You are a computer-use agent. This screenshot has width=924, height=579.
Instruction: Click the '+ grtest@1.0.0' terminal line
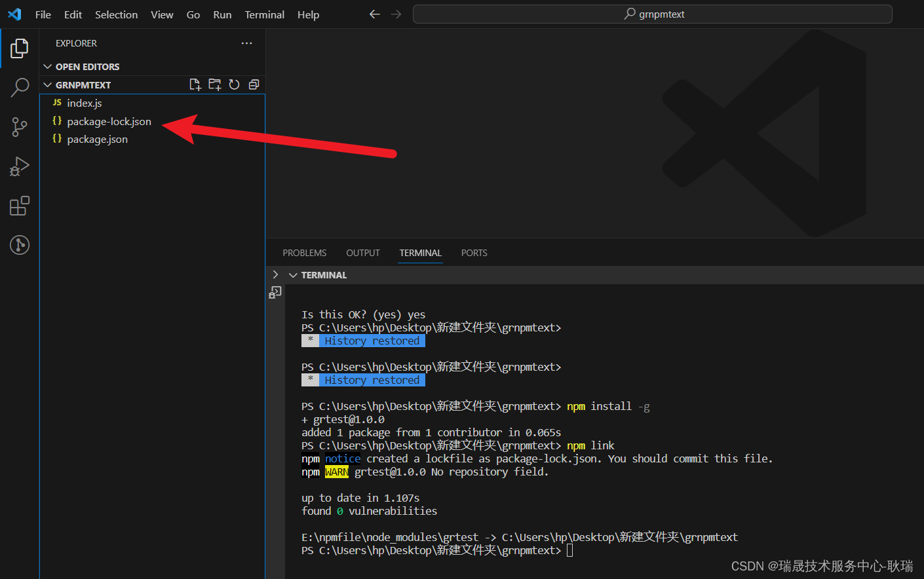click(x=343, y=419)
